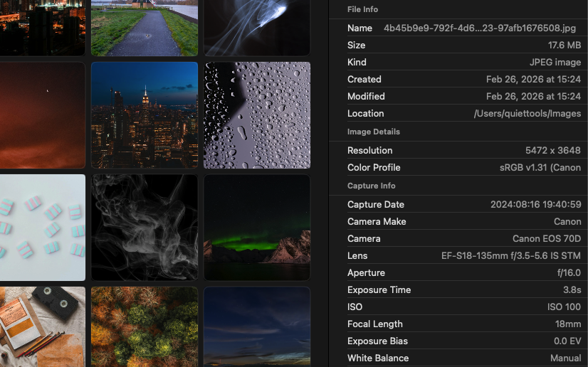Click the Camera Make value Canon
Viewport: 588px width, 367px height.
[567, 222]
